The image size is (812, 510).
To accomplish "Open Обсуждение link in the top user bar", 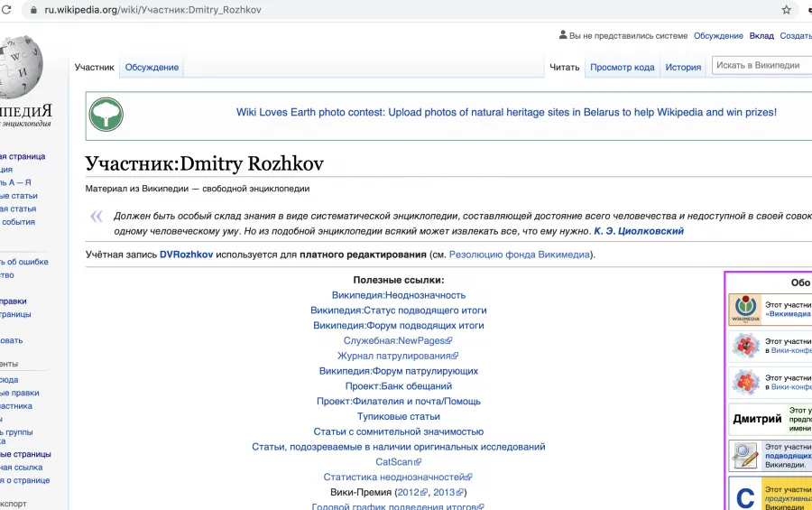I will (x=718, y=36).
